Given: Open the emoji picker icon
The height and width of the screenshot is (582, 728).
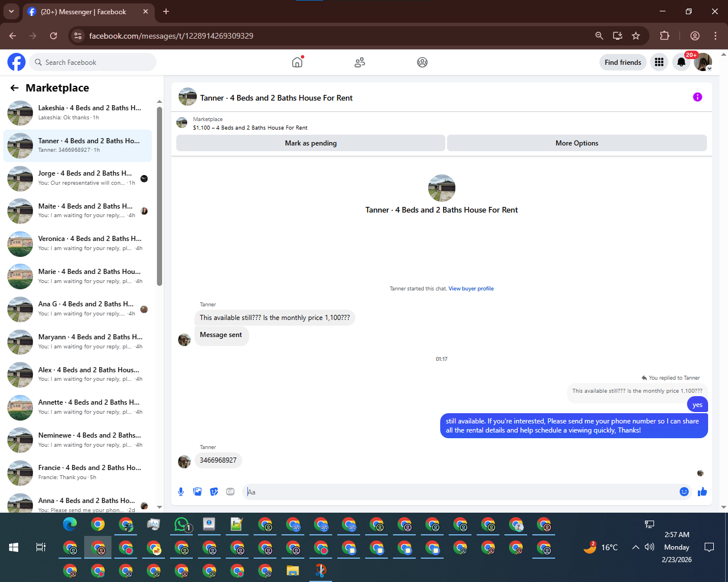Looking at the screenshot, I should 684,492.
